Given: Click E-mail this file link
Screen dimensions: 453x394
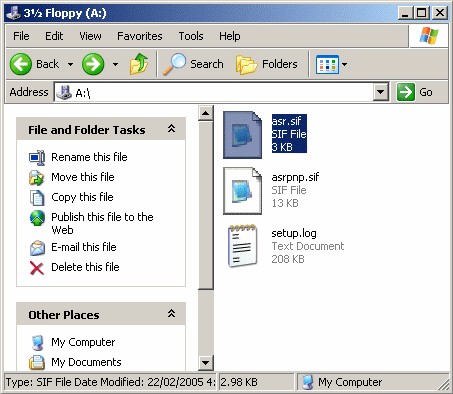Looking at the screenshot, I should 84,247.
